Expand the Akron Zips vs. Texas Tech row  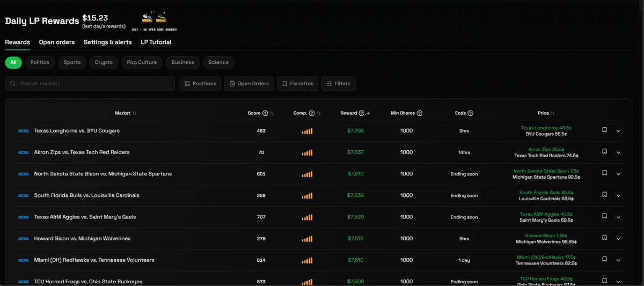618,152
